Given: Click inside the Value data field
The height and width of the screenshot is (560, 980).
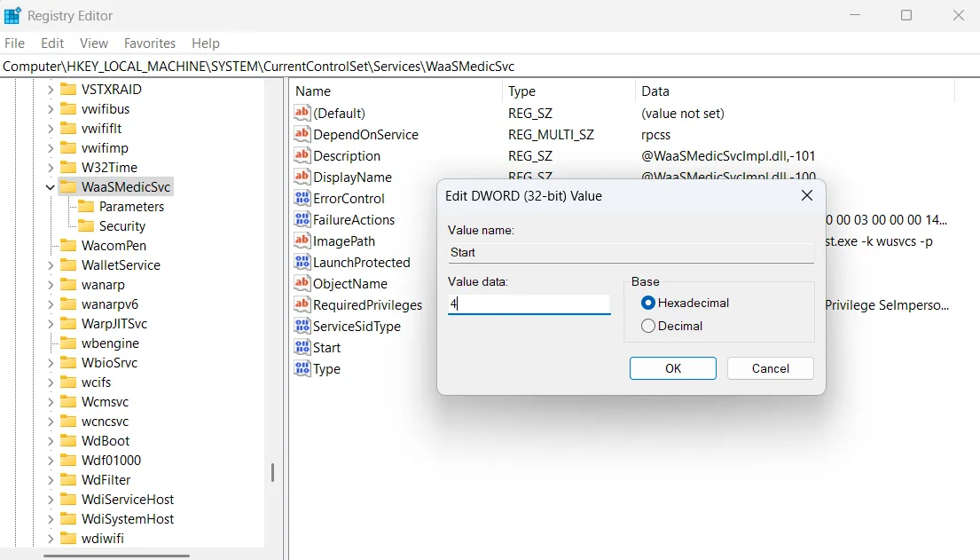Looking at the screenshot, I should pyautogui.click(x=529, y=304).
